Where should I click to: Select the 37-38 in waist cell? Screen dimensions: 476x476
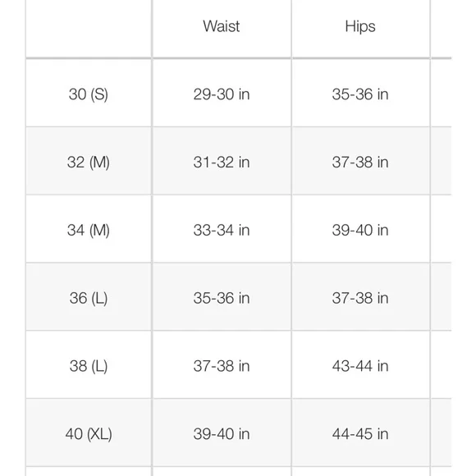[x=222, y=366]
